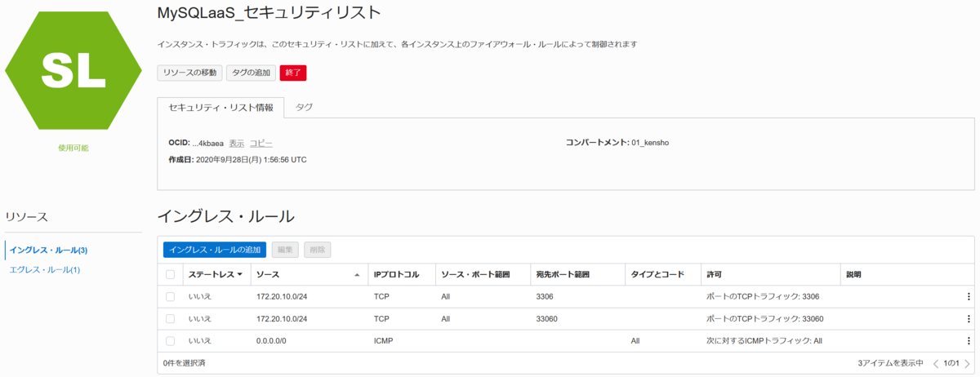Check the rule for destination port 3306
Screen dimensions: 980x377
(170, 296)
